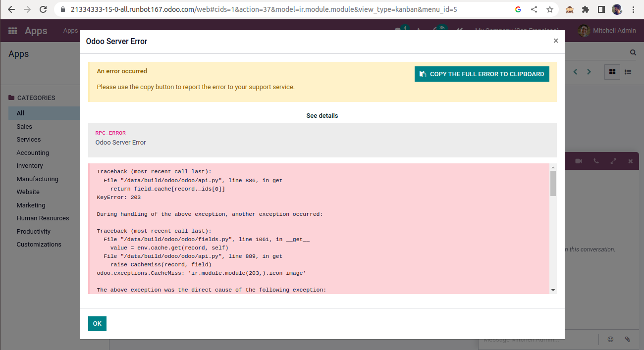Start a video call in chat window

pos(578,161)
